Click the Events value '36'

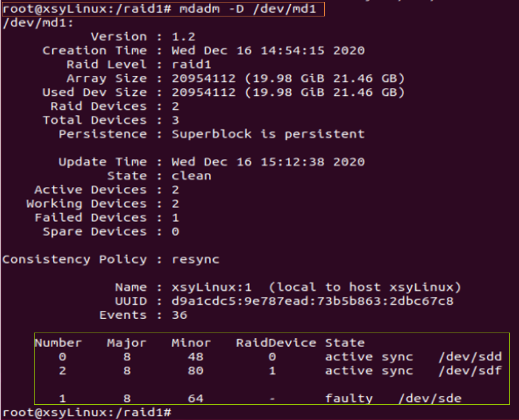click(x=180, y=315)
